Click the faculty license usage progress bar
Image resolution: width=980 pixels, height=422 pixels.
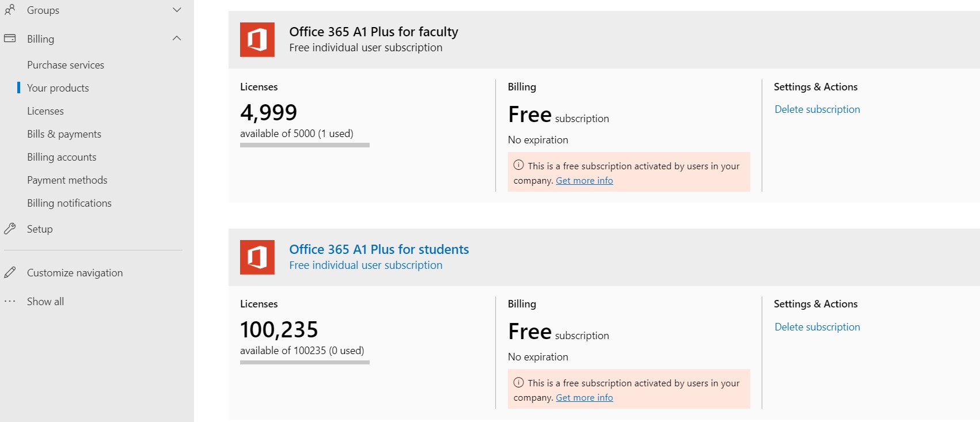pos(305,145)
